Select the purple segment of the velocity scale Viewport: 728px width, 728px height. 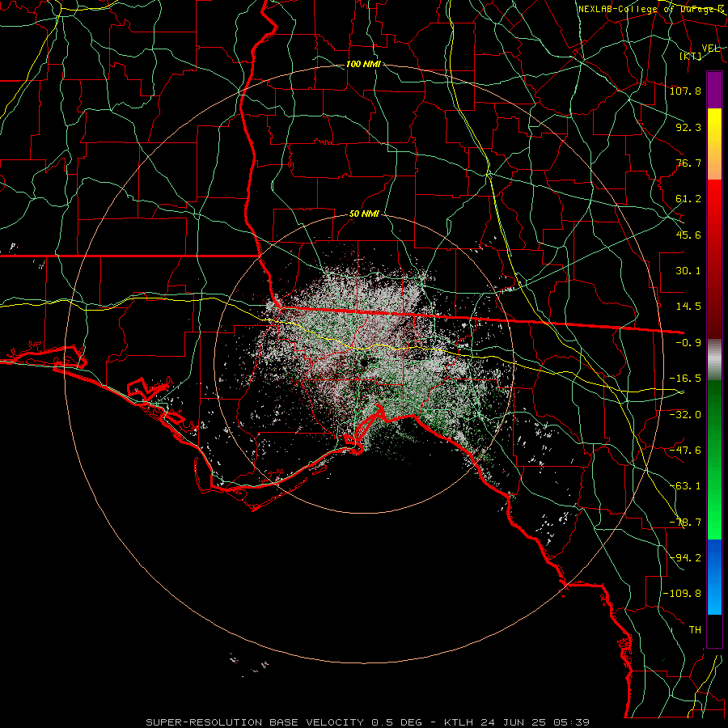click(714, 90)
